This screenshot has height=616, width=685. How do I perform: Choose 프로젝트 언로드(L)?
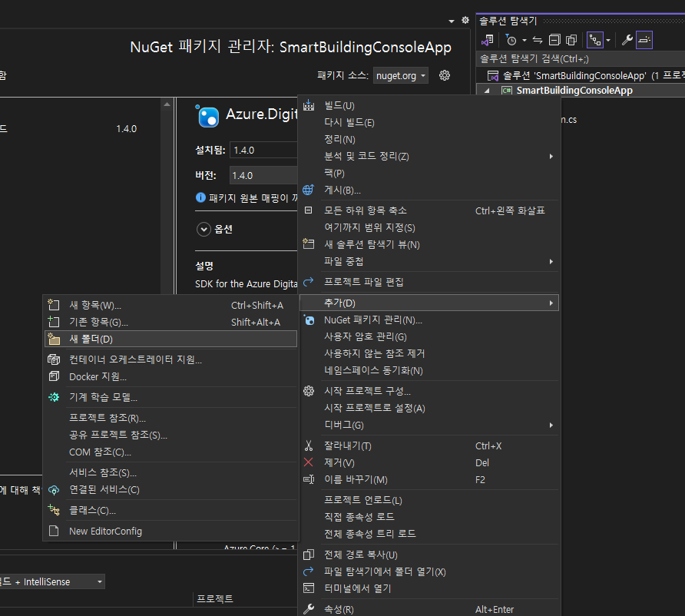[363, 500]
